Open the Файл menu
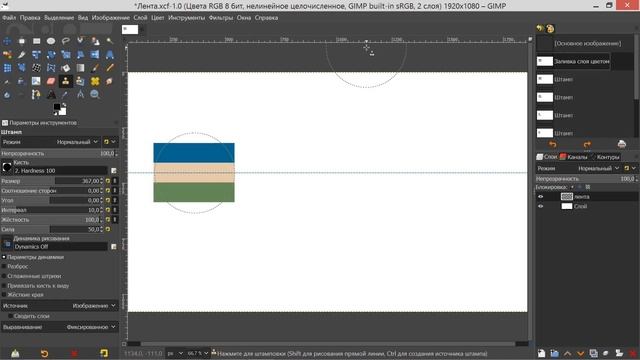The width and height of the screenshot is (640, 360). (x=9, y=18)
